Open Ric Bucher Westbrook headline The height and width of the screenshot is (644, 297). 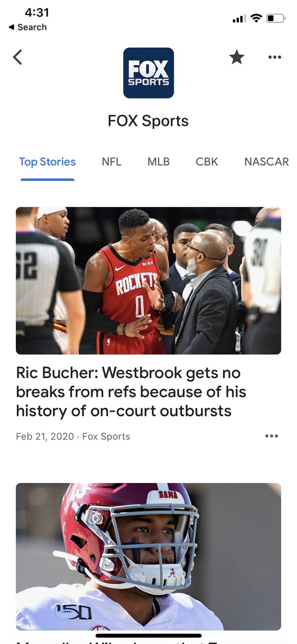coord(131,392)
